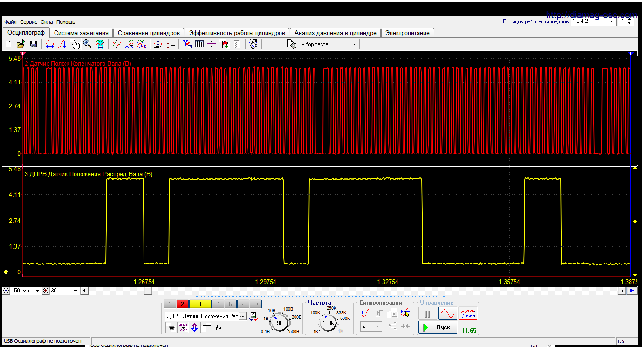Image resolution: width=644 pixels, height=347 pixels.
Task: Click the AUTO scale toolbar icon
Action: pyautogui.click(x=158, y=44)
